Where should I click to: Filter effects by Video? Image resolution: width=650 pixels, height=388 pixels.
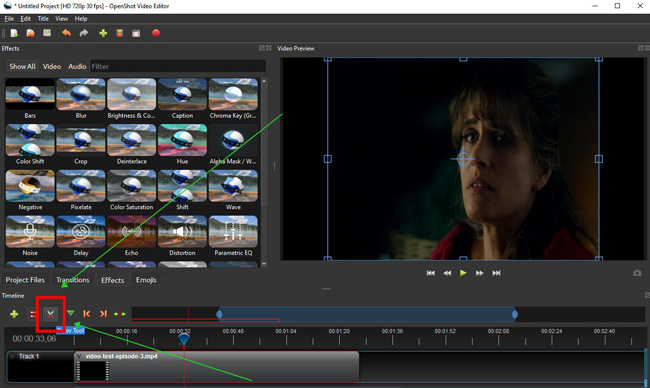coord(52,66)
